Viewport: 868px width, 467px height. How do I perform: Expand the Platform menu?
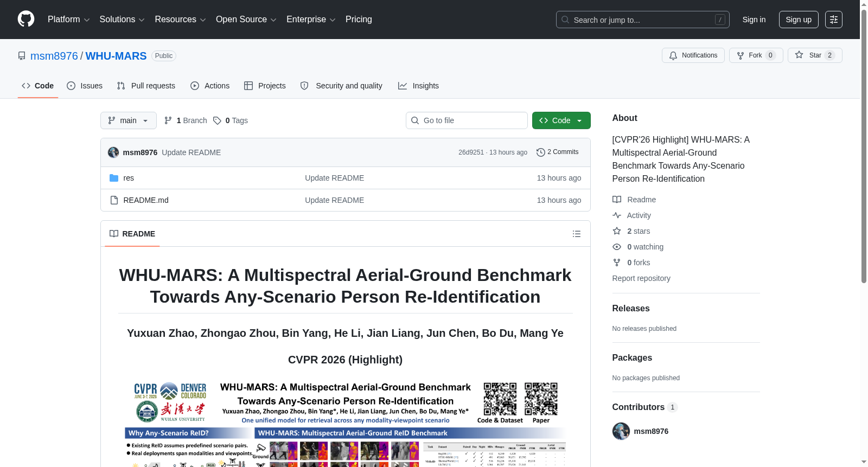[x=69, y=20]
